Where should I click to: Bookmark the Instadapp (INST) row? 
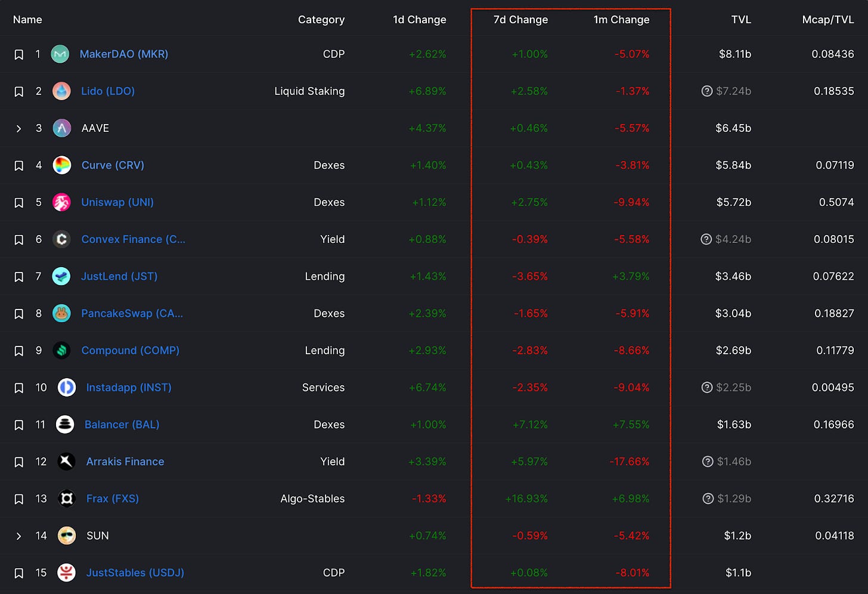pyautogui.click(x=19, y=388)
